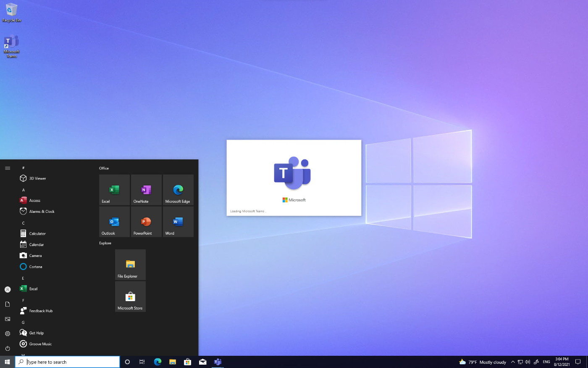Expand the Start menu hamburger

pos(8,168)
